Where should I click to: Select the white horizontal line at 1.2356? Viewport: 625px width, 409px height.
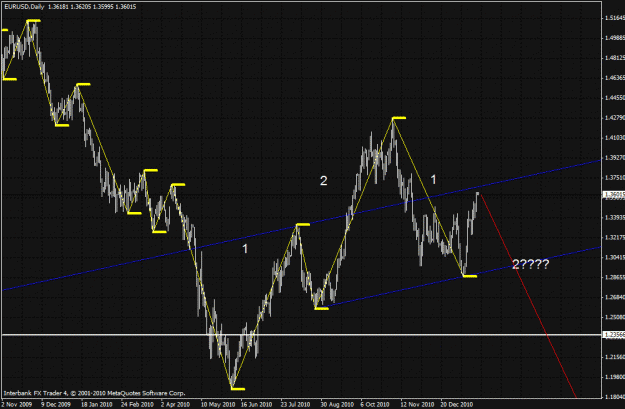tap(301, 335)
